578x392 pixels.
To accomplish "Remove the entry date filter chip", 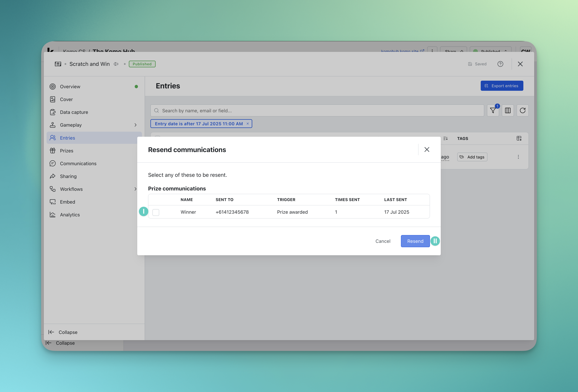I will click(x=248, y=124).
